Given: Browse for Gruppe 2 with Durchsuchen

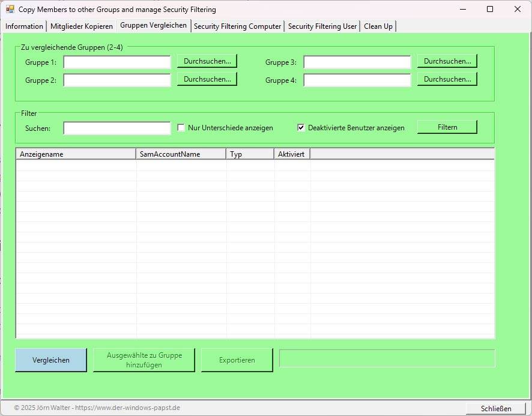Looking at the screenshot, I should 207,79.
